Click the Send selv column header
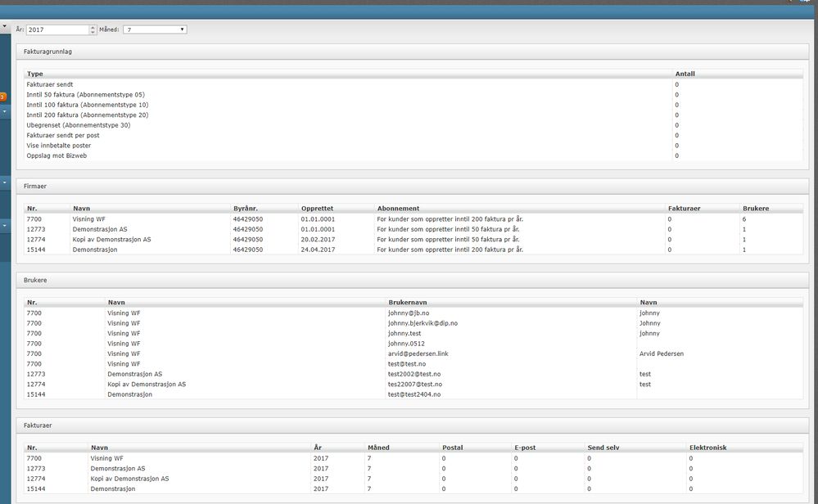Screen dimensions: 818x504 (x=635, y=448)
